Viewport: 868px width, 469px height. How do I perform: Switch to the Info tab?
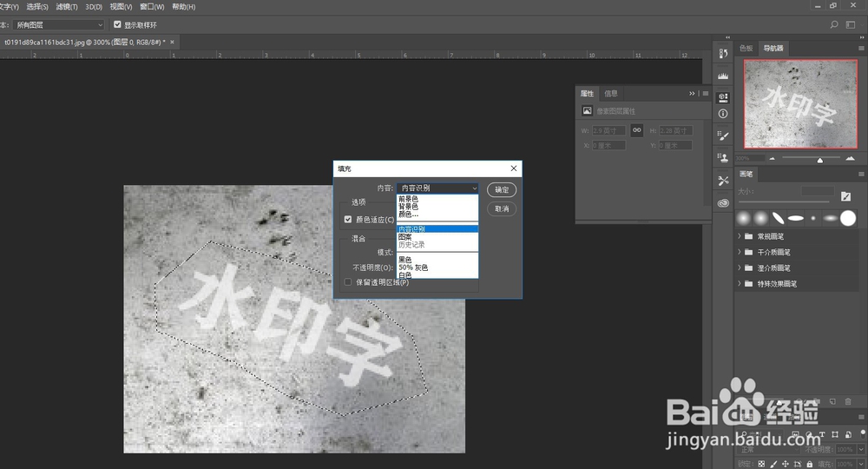click(x=610, y=94)
